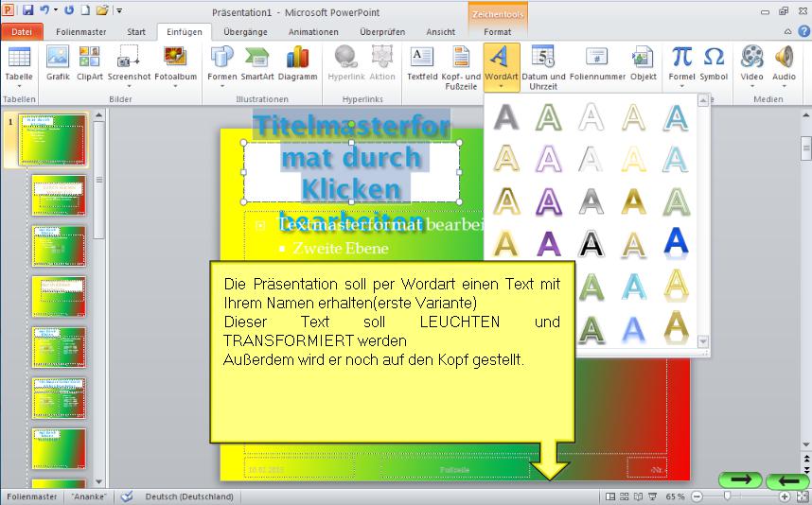Click the zoom slider in status bar
812x505 pixels.
click(x=727, y=496)
